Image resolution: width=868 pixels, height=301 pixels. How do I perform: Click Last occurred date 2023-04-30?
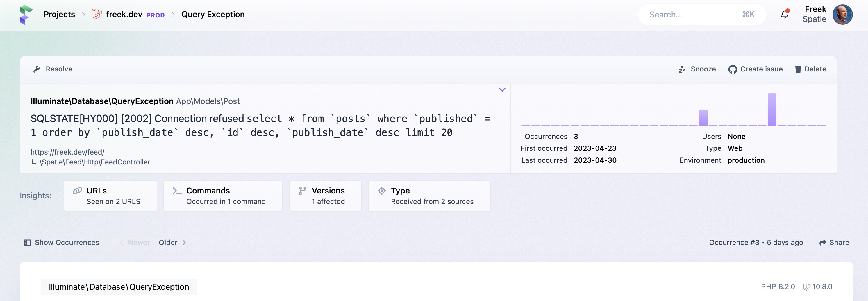coord(595,160)
